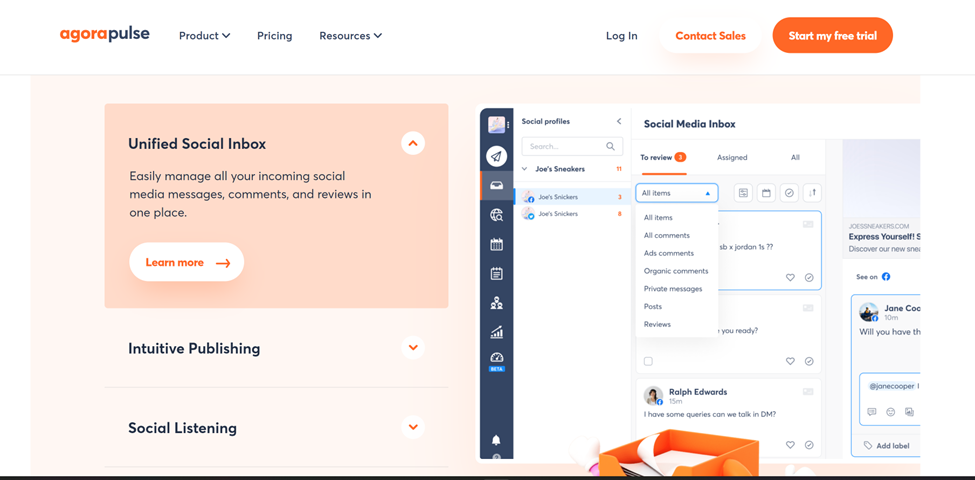The width and height of the screenshot is (975, 480).
Task: Click the 'Social Media Inbox' heading
Action: point(690,124)
